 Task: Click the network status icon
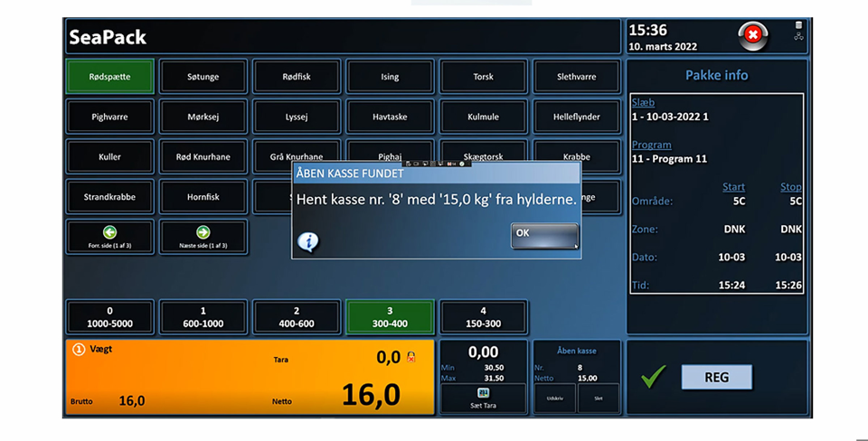pyautogui.click(x=798, y=37)
